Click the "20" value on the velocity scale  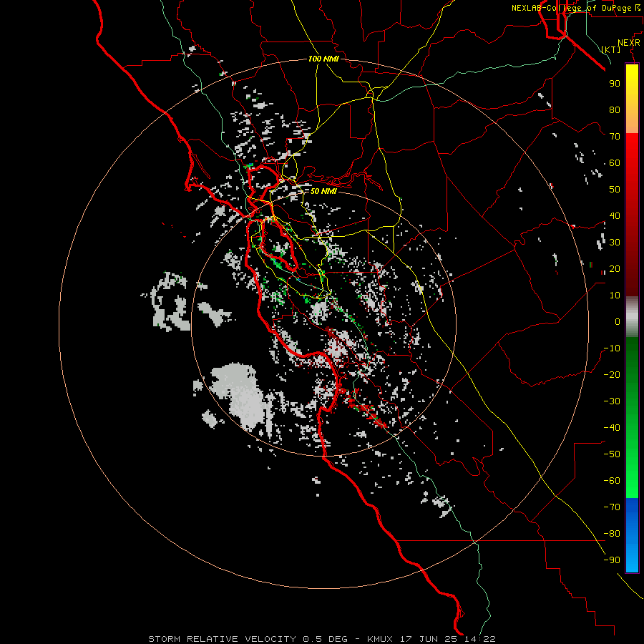coord(615,268)
